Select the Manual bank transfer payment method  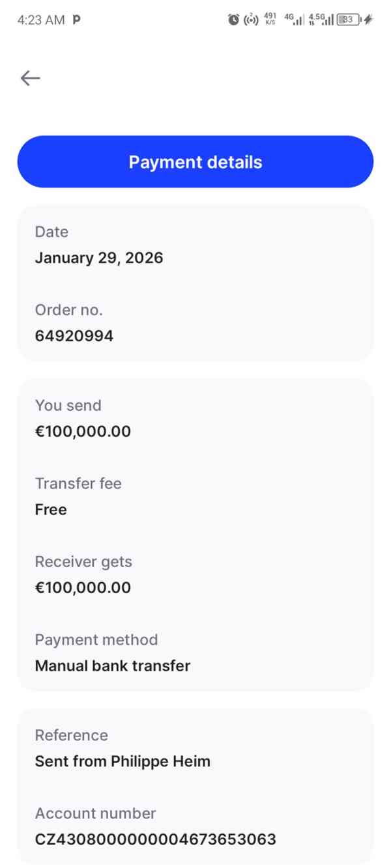(113, 665)
